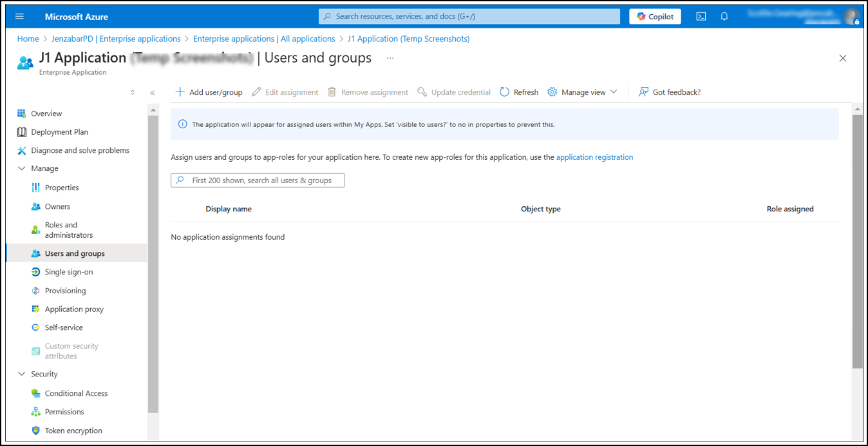This screenshot has width=868, height=446.
Task: Click the enterprise application icon by title
Action: [x=25, y=63]
